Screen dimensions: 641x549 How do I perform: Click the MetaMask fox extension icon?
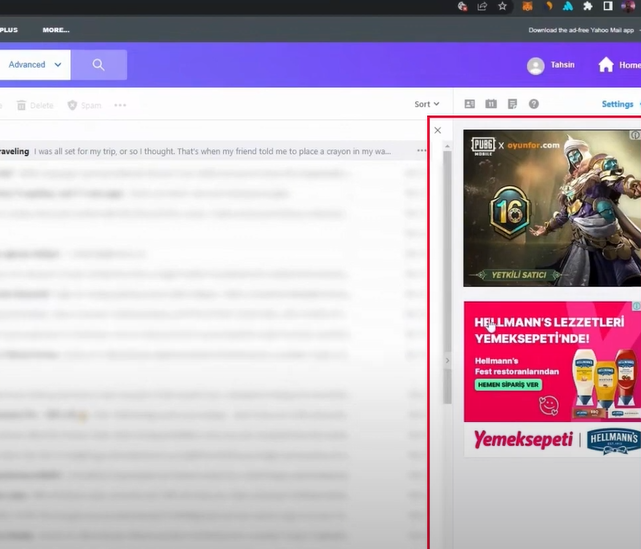[527, 6]
